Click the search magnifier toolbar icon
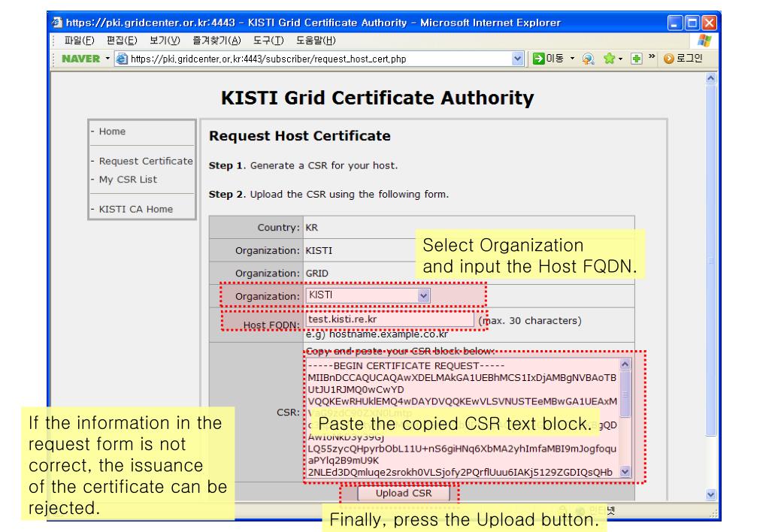Image resolution: width=769 pixels, height=532 pixels. coord(588,59)
